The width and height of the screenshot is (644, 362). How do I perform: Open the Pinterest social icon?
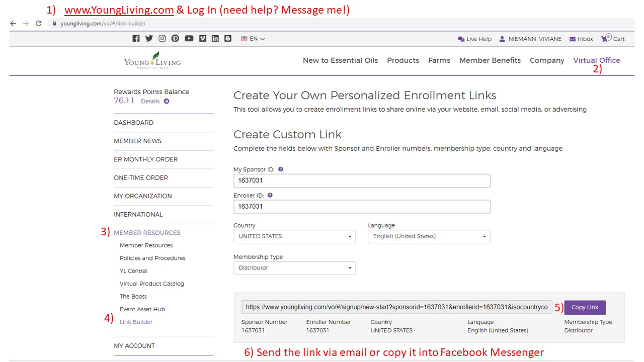click(x=175, y=38)
